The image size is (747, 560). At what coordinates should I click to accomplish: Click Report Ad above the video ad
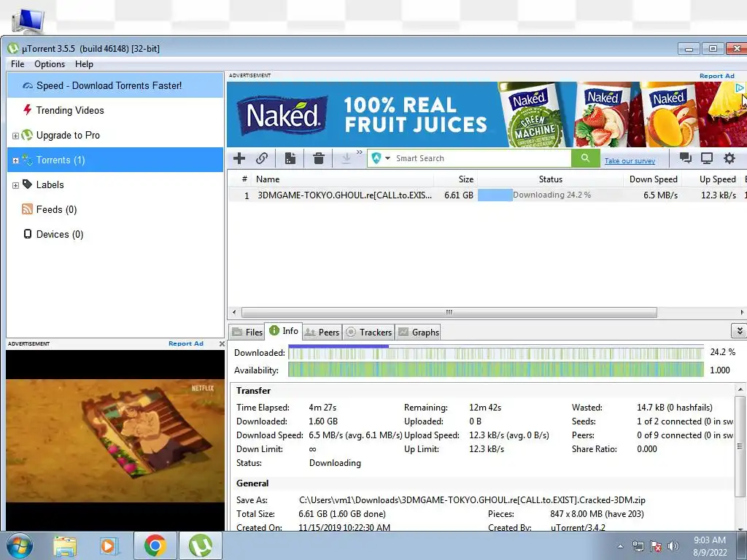pos(186,343)
